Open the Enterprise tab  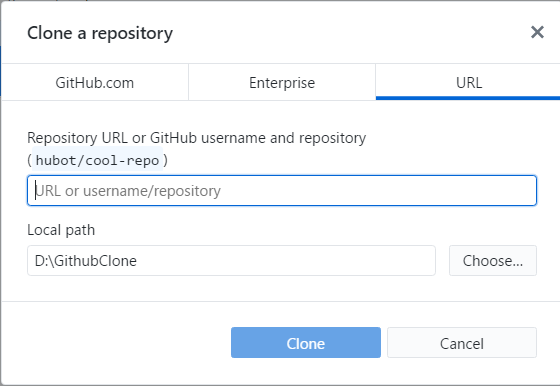pyautogui.click(x=282, y=82)
